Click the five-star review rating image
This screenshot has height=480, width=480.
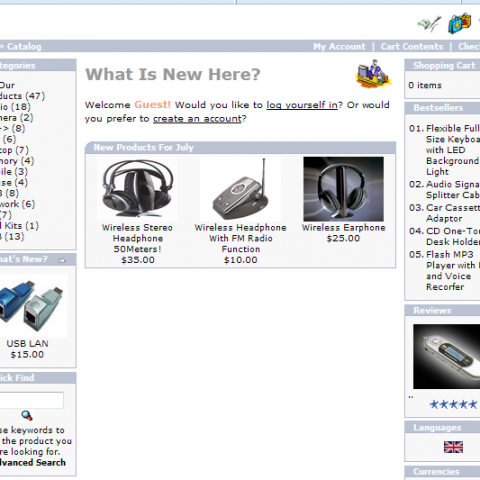(x=453, y=404)
